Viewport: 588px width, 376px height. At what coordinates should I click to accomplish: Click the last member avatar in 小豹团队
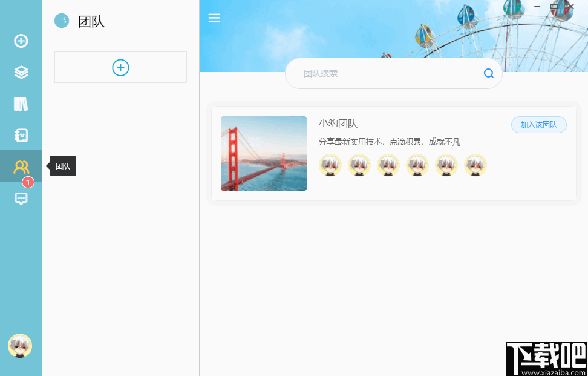pyautogui.click(x=475, y=165)
